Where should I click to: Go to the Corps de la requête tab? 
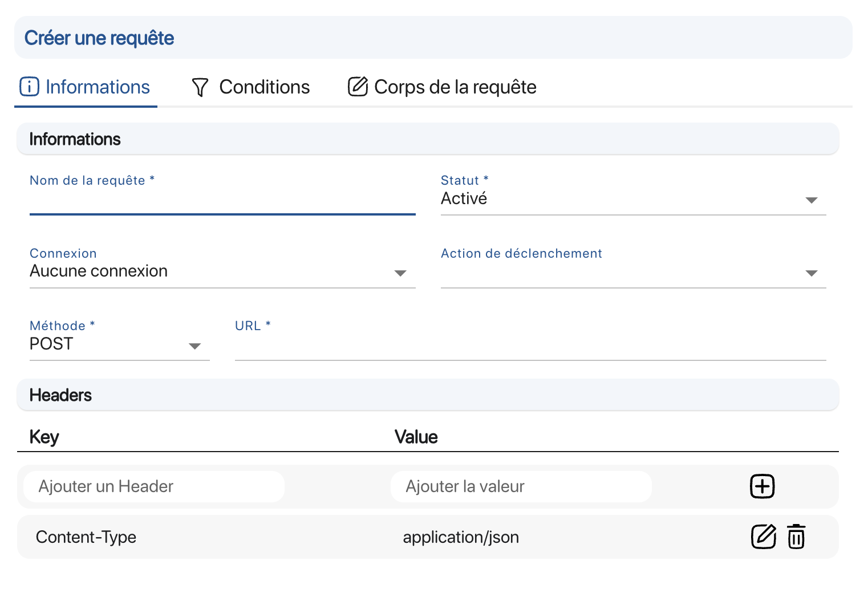point(442,87)
